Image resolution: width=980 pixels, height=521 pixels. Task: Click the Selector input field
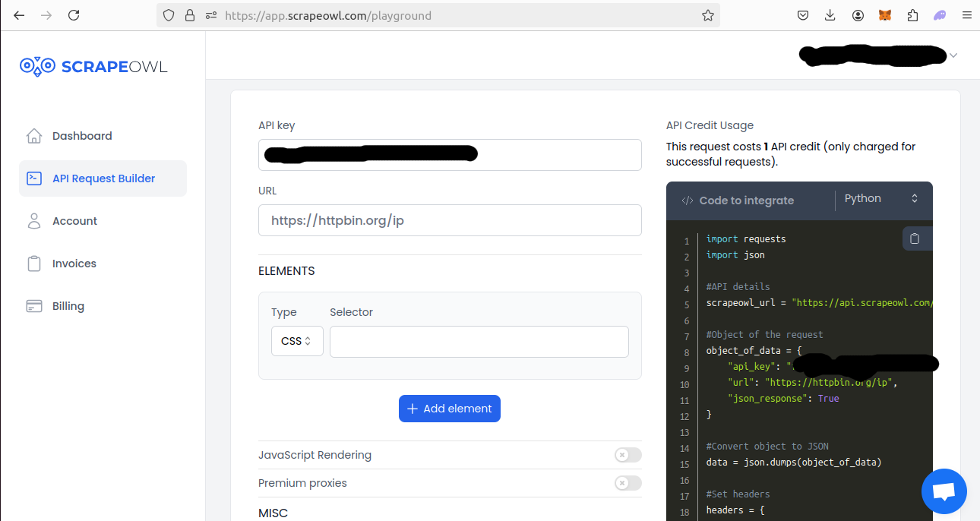479,342
